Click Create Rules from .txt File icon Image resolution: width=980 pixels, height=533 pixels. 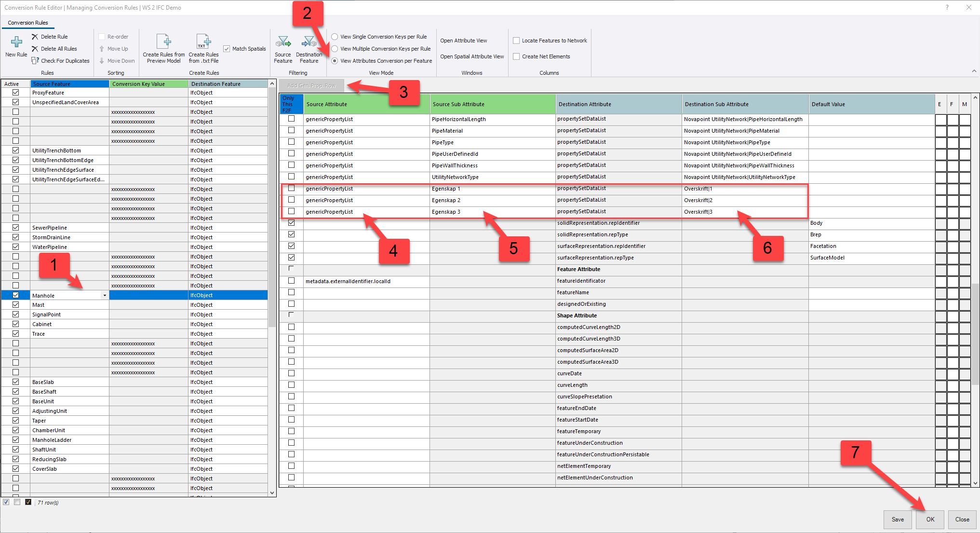203,42
